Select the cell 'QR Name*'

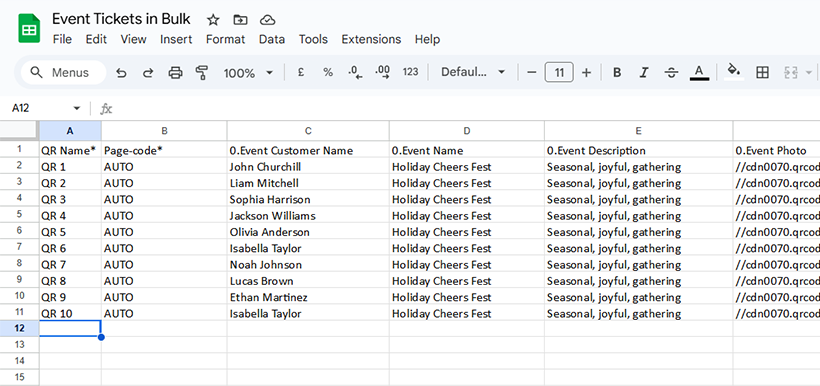[x=70, y=150]
